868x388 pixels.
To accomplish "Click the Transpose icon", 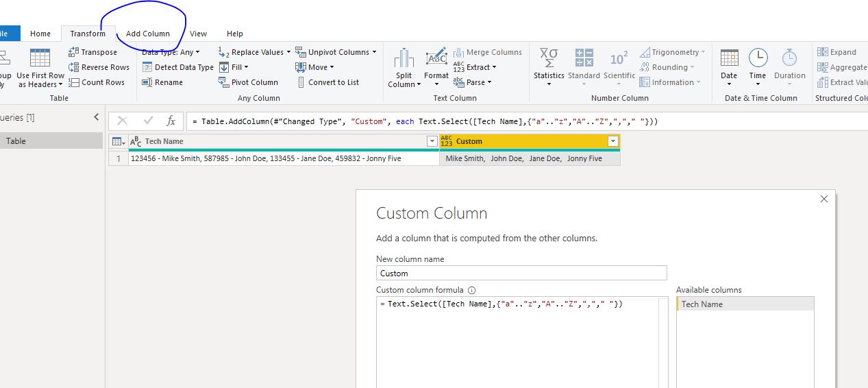I will pos(73,52).
